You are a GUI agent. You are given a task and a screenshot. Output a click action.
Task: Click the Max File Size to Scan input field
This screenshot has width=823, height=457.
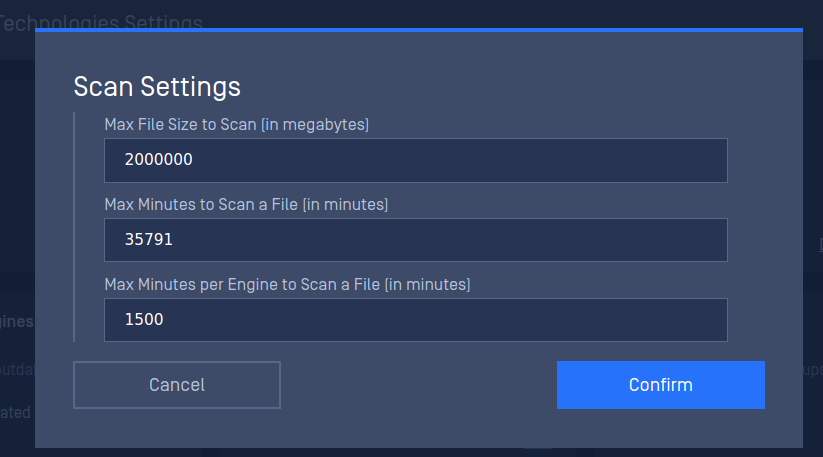[416, 160]
